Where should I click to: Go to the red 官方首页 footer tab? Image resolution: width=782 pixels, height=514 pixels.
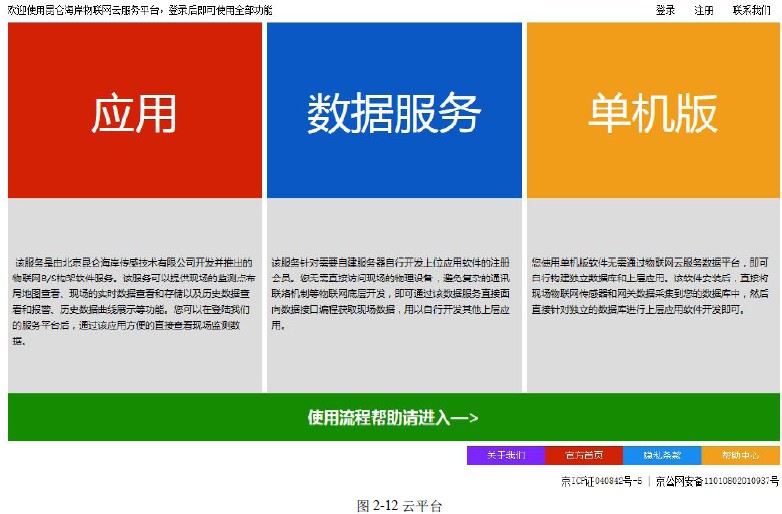coord(584,455)
